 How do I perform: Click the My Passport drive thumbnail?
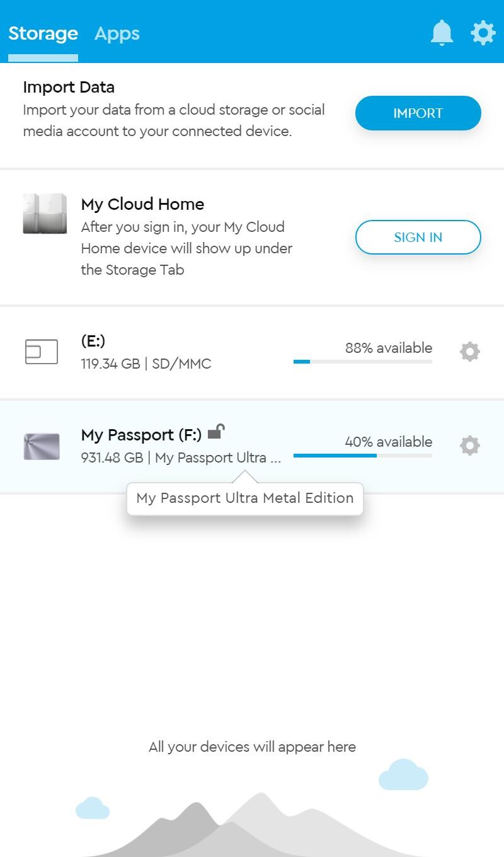(42, 446)
